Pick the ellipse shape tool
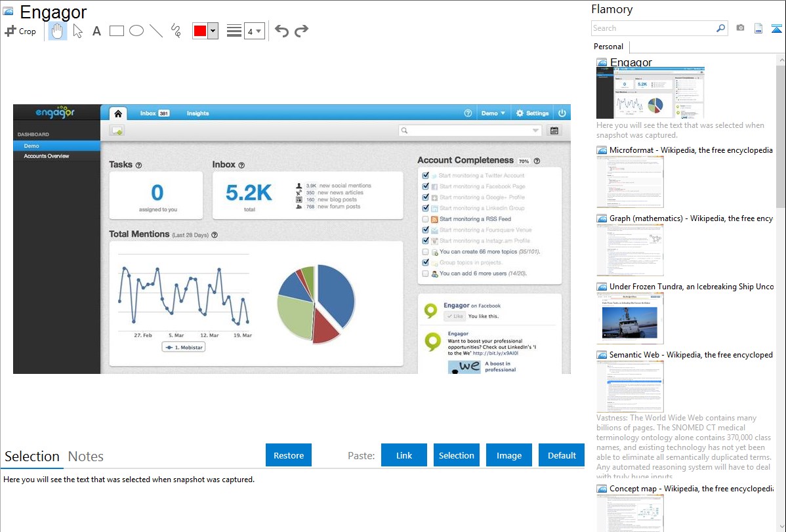The image size is (786, 532). click(136, 31)
